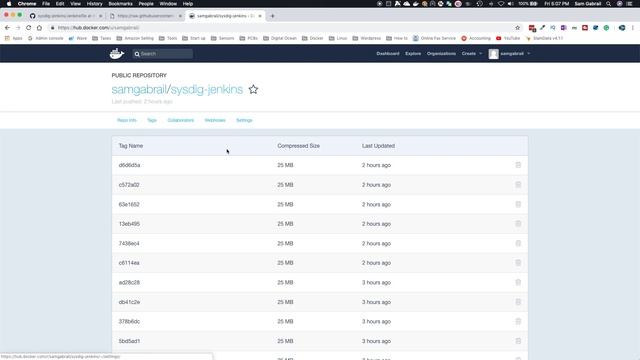Open Organizations in Docker Hub nav
Screen dimensions: 640x360
[x=441, y=53]
